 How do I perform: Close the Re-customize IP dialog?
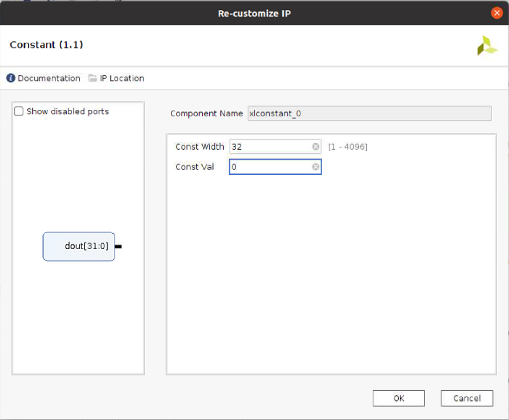coord(497,13)
